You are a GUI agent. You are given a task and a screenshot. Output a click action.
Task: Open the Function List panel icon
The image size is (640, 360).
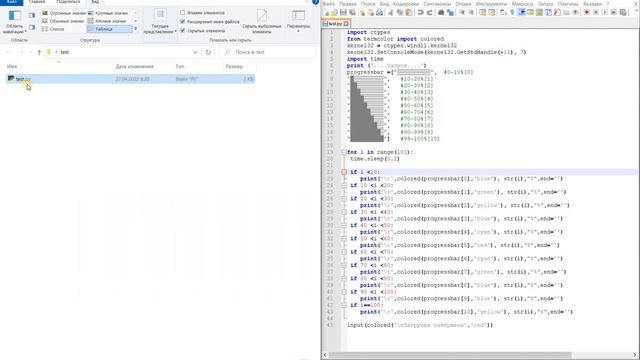(557, 12)
